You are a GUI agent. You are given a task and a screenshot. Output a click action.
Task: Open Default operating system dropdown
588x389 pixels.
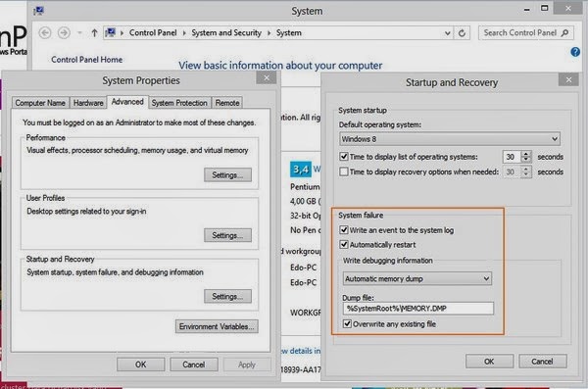click(x=450, y=139)
